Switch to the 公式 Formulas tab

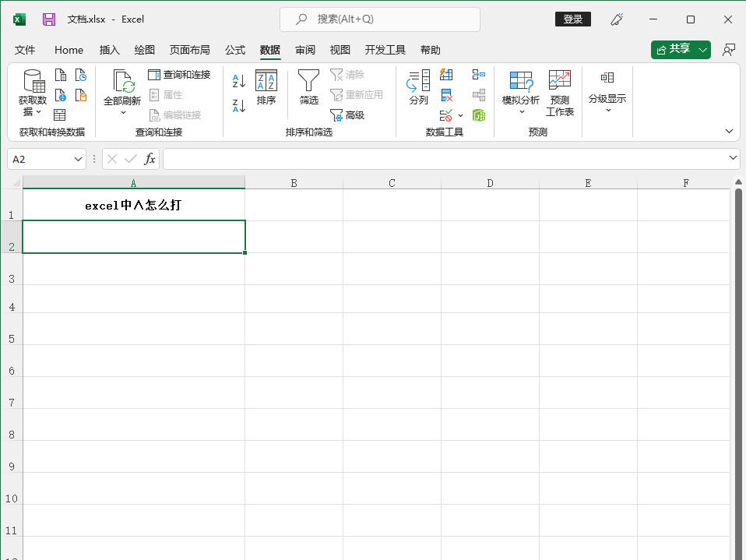[x=235, y=50]
